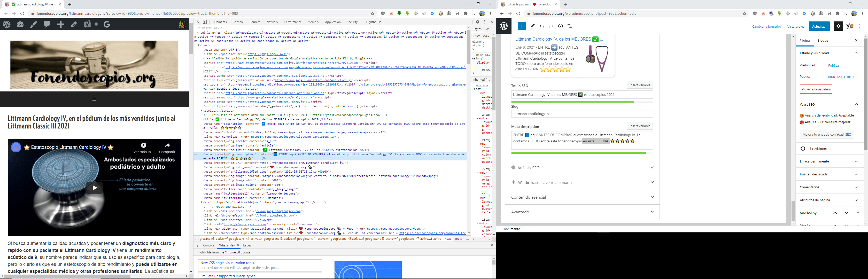Open DevTools Network tab
The width and height of the screenshot is (868, 279).
(272, 22)
